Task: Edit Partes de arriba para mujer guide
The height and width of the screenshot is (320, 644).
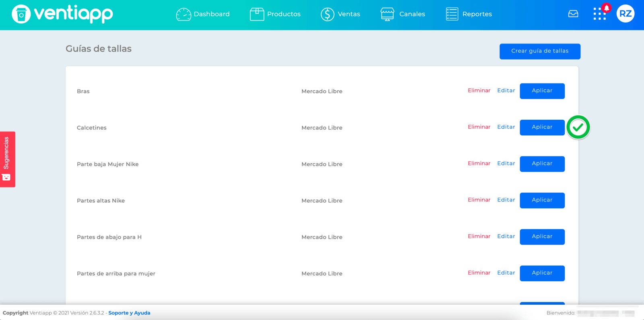Action: click(x=506, y=273)
